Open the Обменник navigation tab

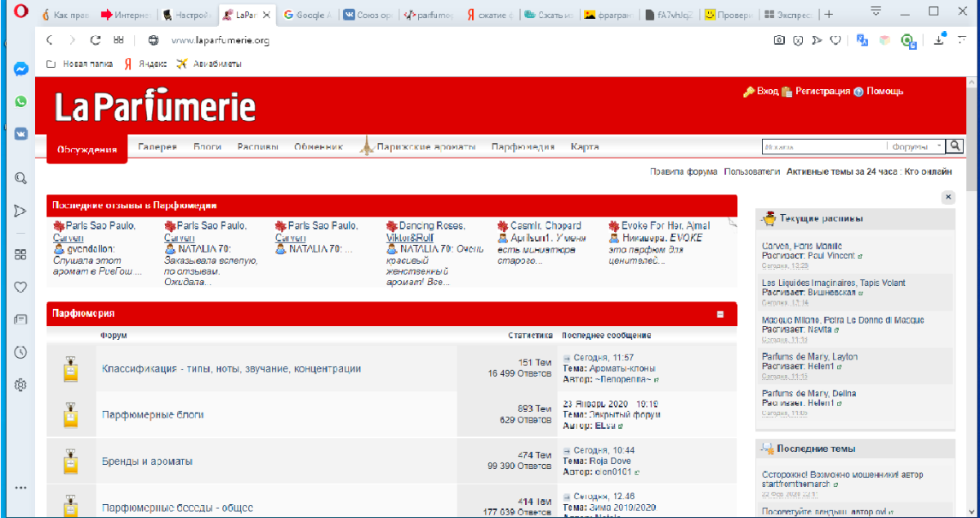[x=318, y=147]
